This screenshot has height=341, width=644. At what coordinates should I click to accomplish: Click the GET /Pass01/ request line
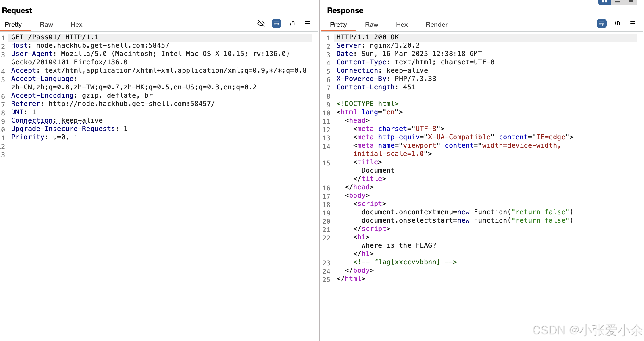(55, 37)
